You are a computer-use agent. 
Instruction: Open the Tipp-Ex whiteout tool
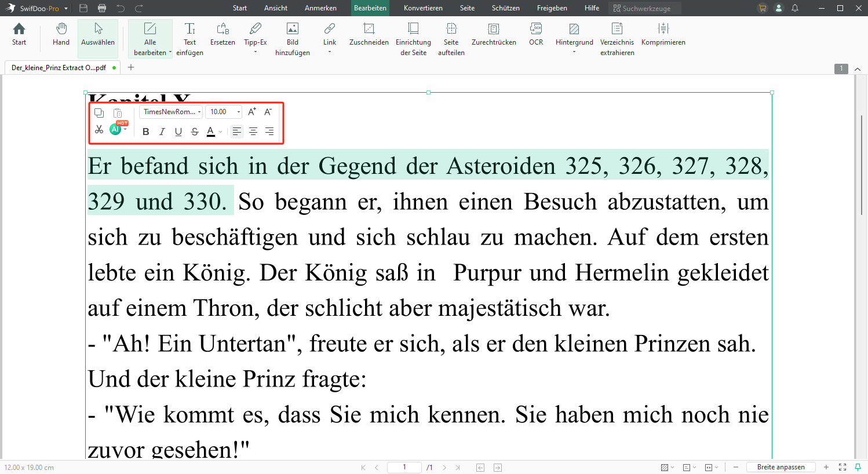(x=256, y=34)
